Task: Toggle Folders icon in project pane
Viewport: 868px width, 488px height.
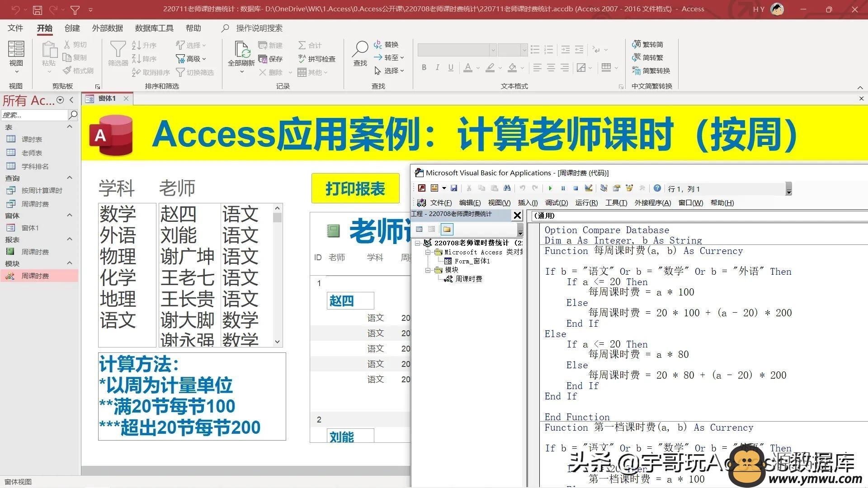Action: (447, 229)
